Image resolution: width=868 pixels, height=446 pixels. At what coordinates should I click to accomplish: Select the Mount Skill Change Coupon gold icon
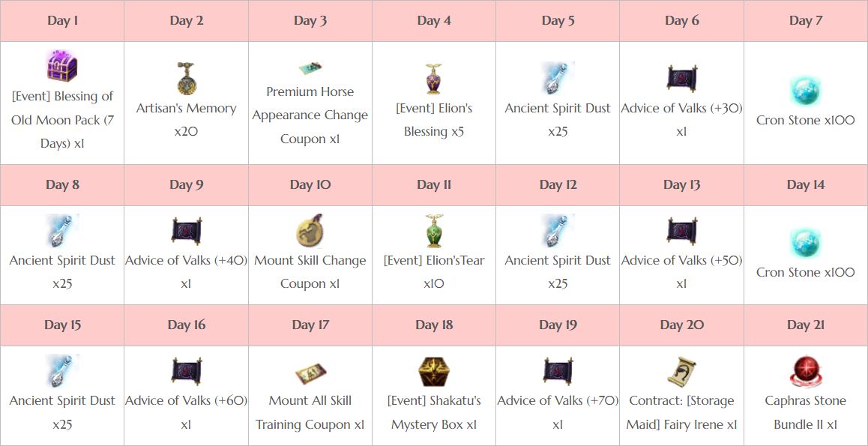310,231
